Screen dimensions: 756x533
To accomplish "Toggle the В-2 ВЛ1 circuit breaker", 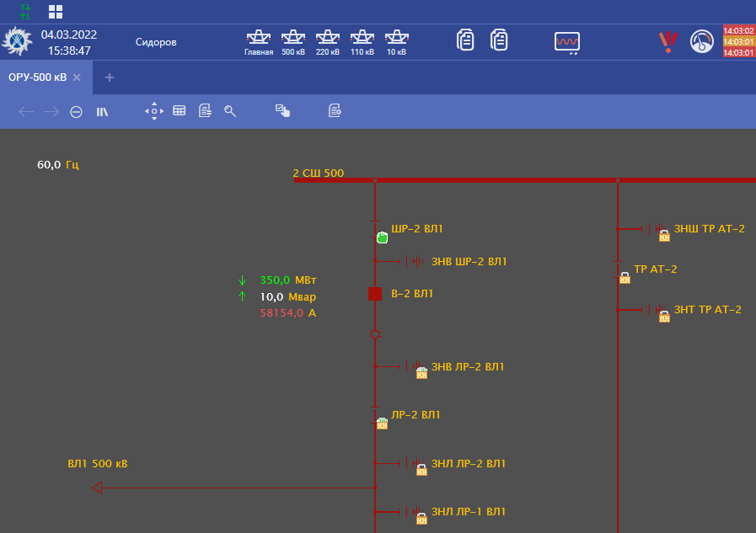I will [375, 294].
